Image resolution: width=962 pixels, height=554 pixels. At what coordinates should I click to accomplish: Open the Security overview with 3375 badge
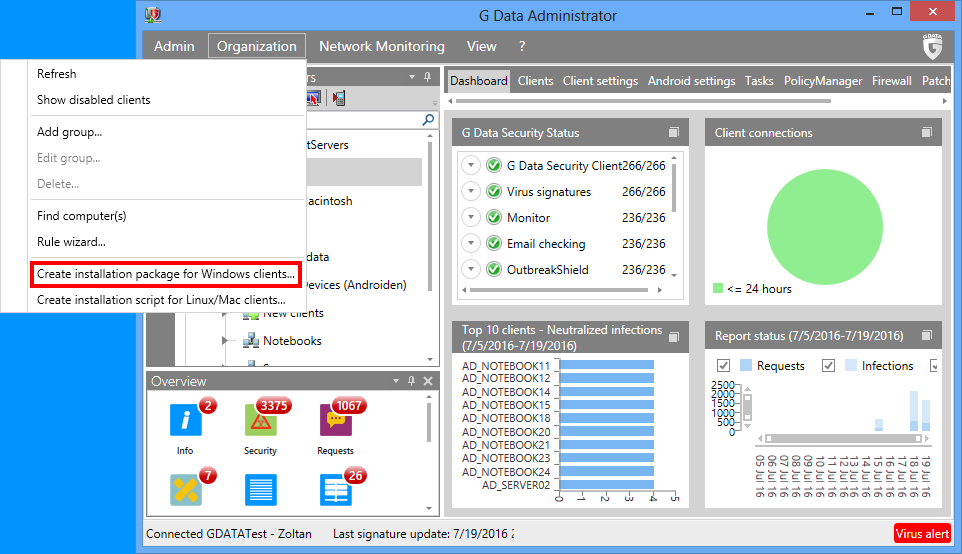[261, 420]
